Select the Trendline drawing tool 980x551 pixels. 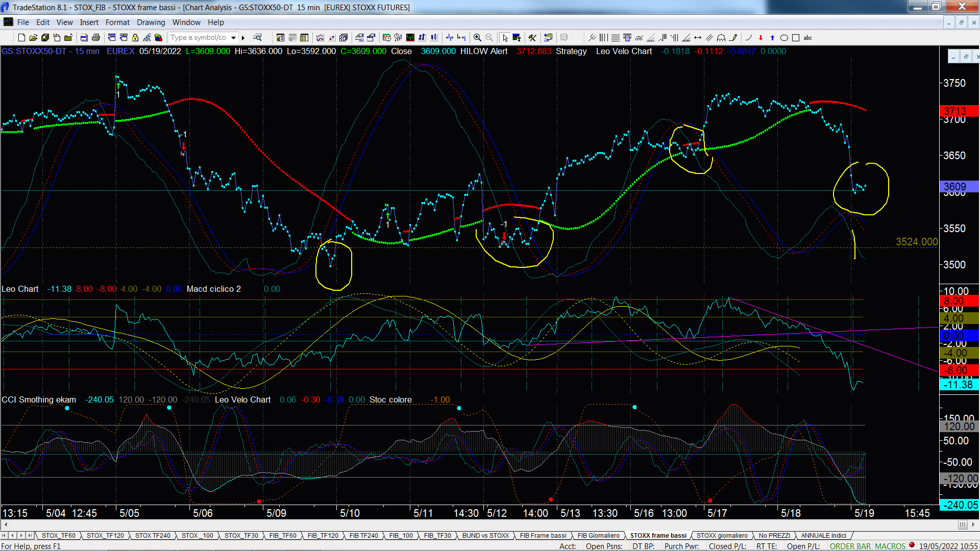[592, 38]
